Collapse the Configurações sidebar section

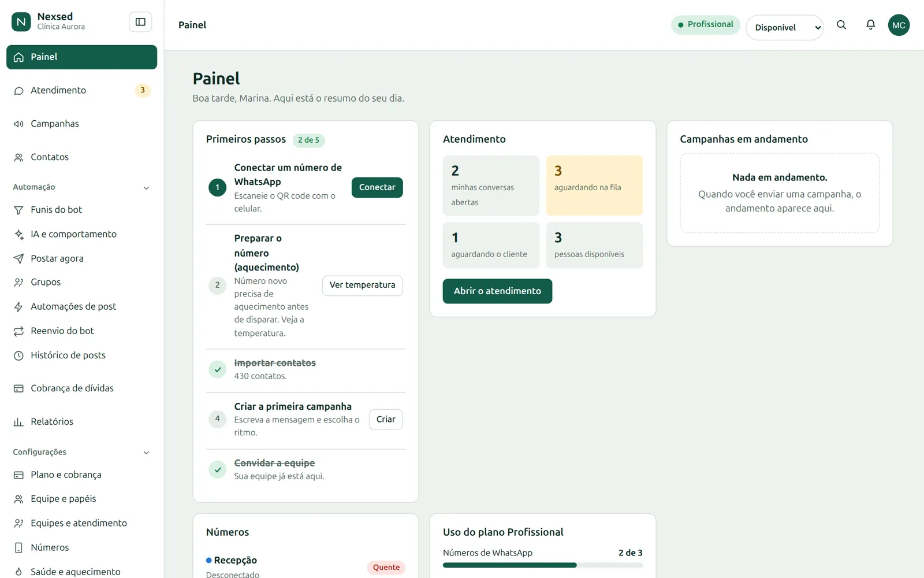[146, 453]
